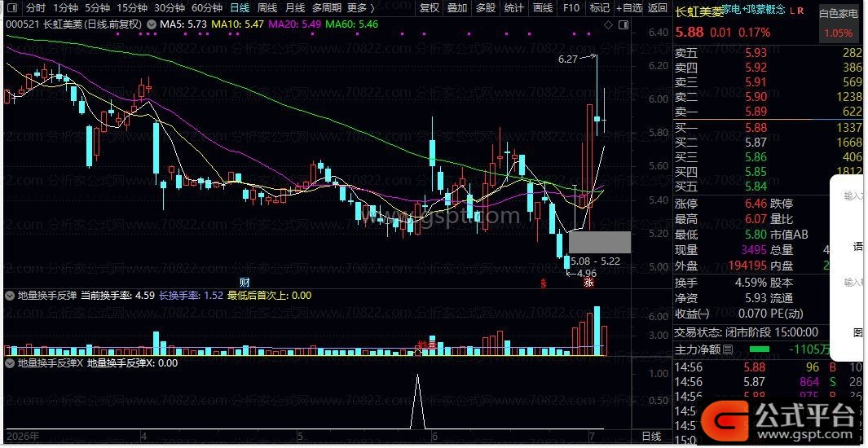Click the red S marker on time axis
Image resolution: width=868 pixels, height=448 pixels.
[x=544, y=283]
